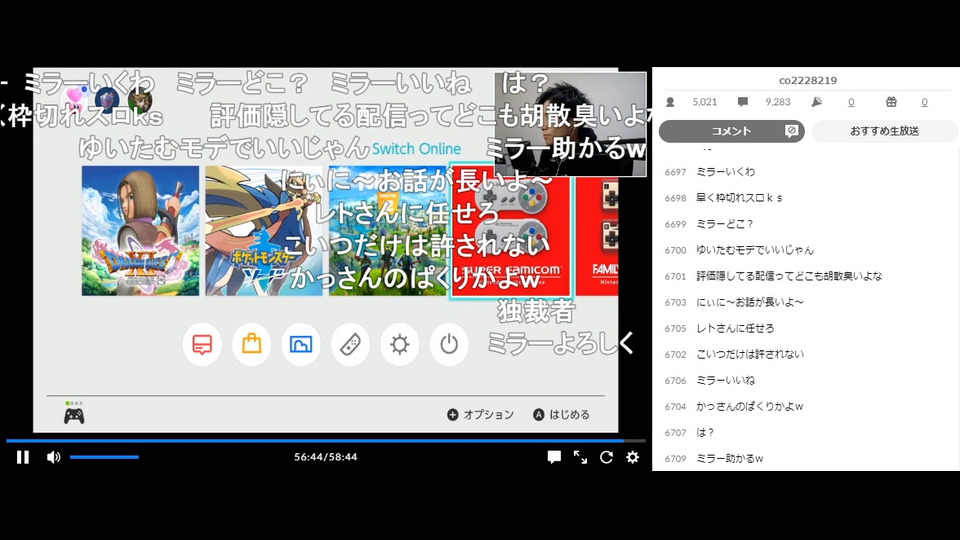Click the third user avatar on Switch home

[x=140, y=99]
